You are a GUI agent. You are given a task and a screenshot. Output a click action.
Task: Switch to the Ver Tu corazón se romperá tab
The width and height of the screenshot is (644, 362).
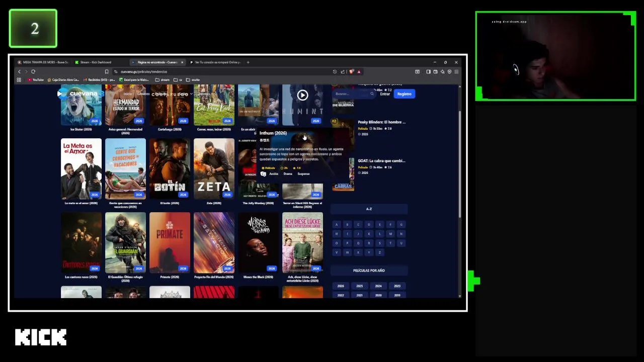215,62
